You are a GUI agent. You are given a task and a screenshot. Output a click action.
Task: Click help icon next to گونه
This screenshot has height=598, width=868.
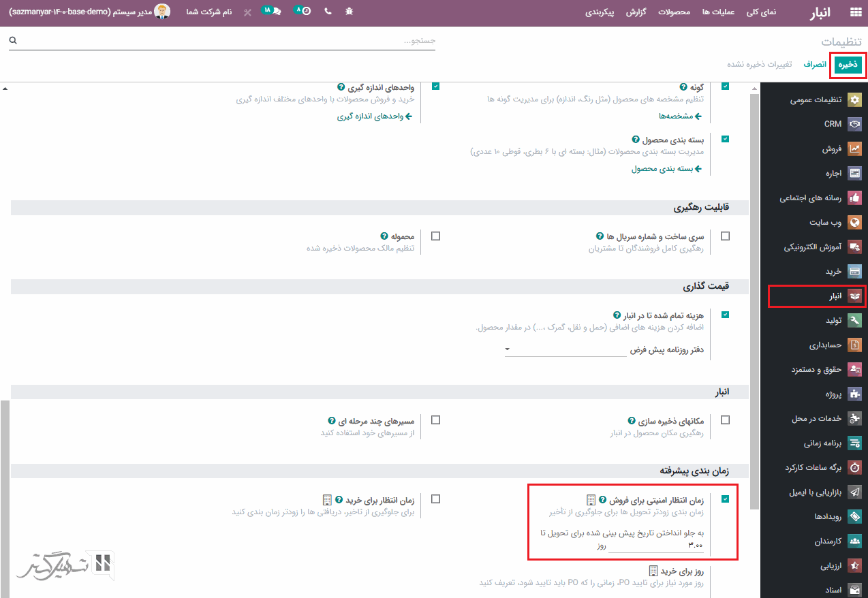tap(683, 87)
